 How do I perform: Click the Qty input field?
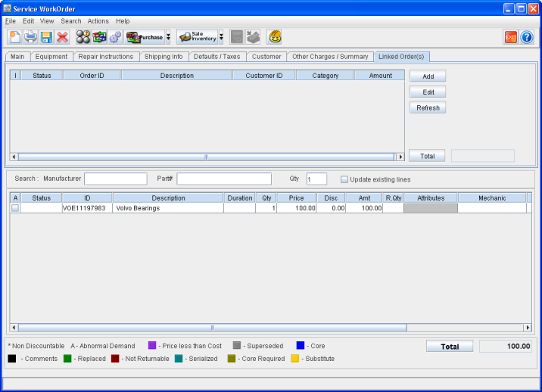[316, 179]
